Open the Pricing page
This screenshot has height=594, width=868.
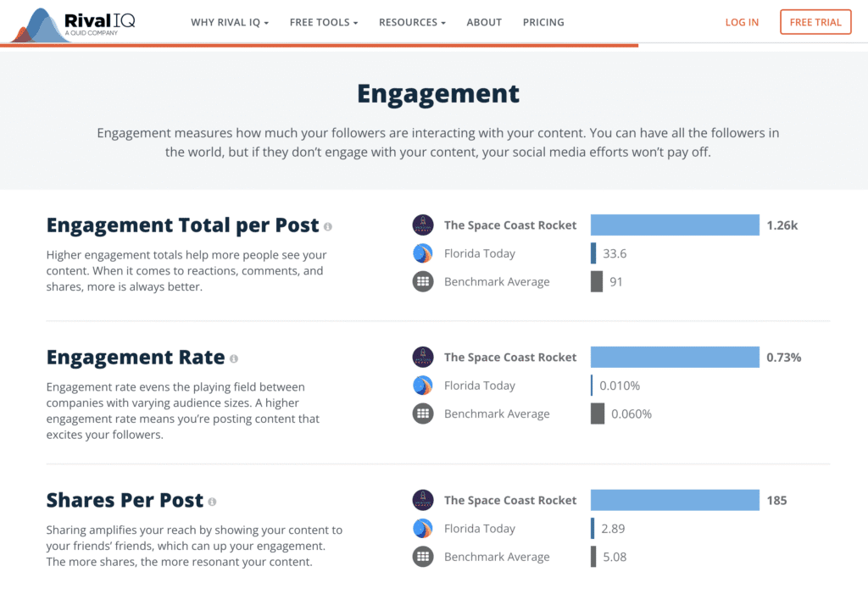[x=543, y=22]
